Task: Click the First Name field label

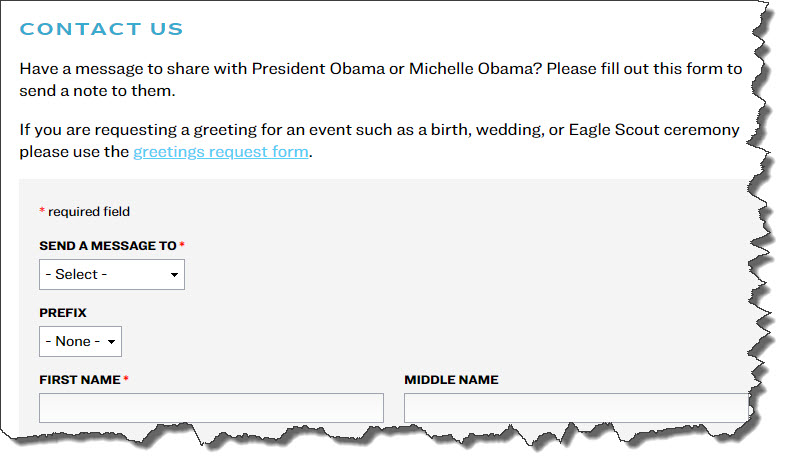Action: pos(79,380)
